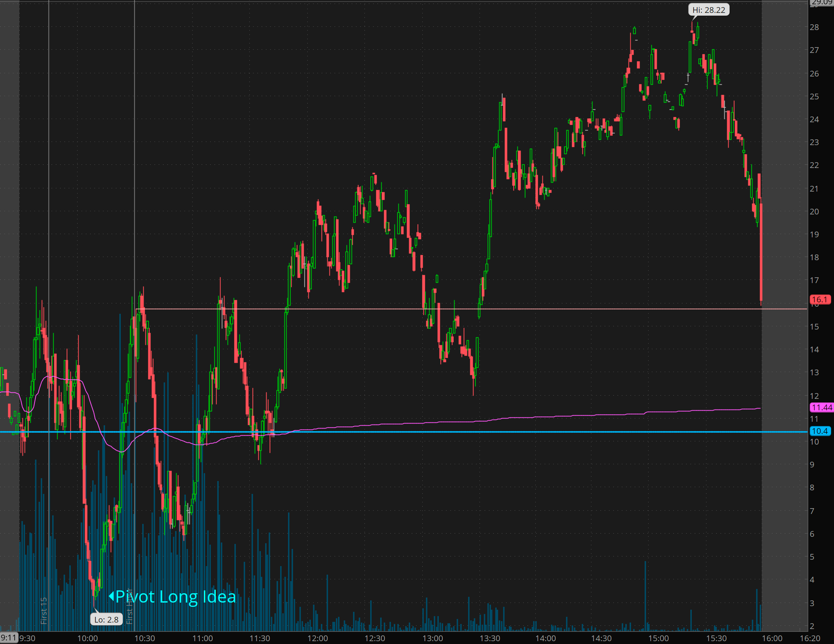Click the 12:00 time axis label
This screenshot has height=644, width=834.
click(x=317, y=638)
